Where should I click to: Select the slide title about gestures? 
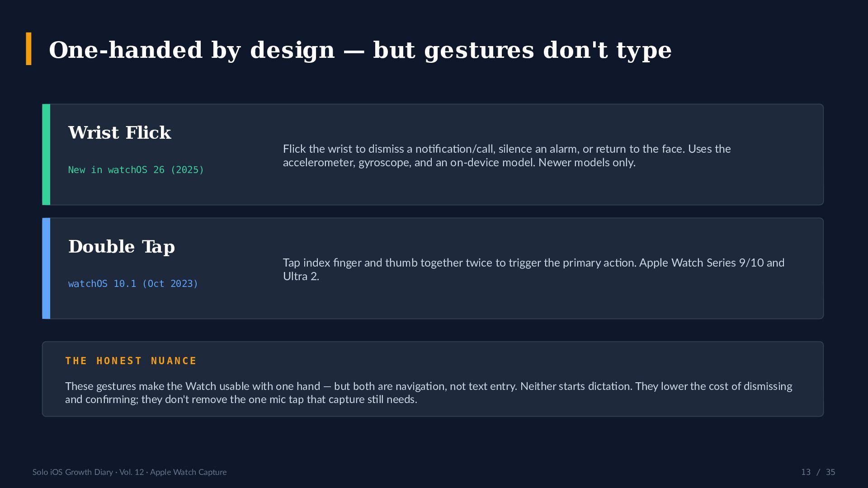coord(360,50)
